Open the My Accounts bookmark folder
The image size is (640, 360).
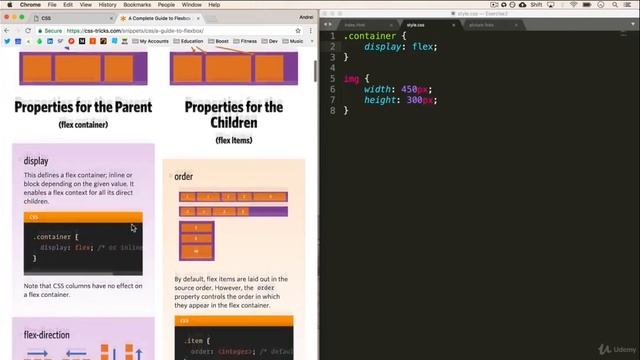pyautogui.click(x=150, y=41)
